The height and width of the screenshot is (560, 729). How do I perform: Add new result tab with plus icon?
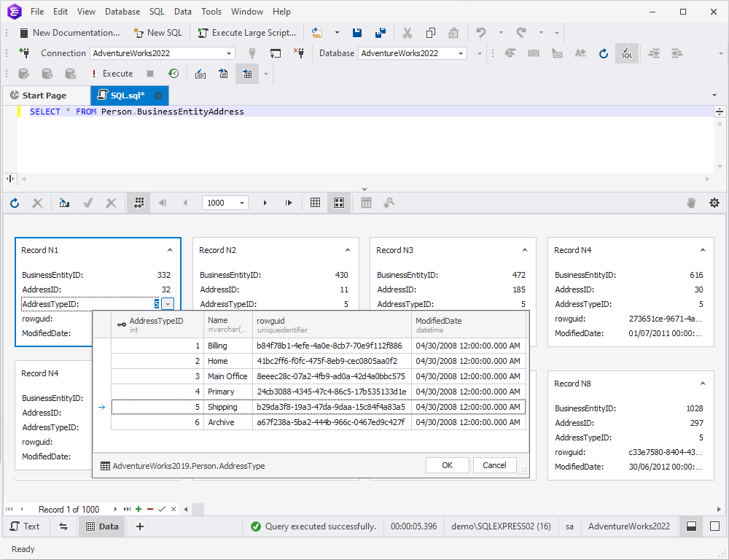click(x=140, y=526)
